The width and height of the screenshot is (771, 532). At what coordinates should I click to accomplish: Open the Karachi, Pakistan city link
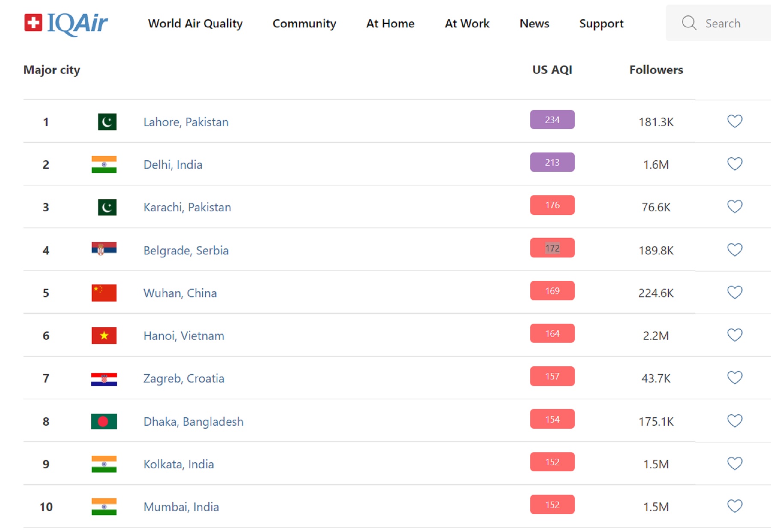tap(187, 207)
